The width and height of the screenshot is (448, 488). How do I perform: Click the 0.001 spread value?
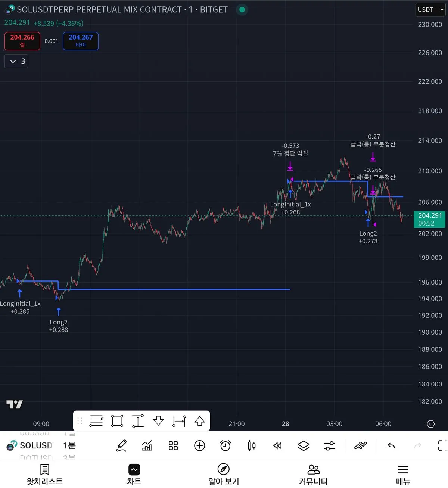[x=52, y=41]
